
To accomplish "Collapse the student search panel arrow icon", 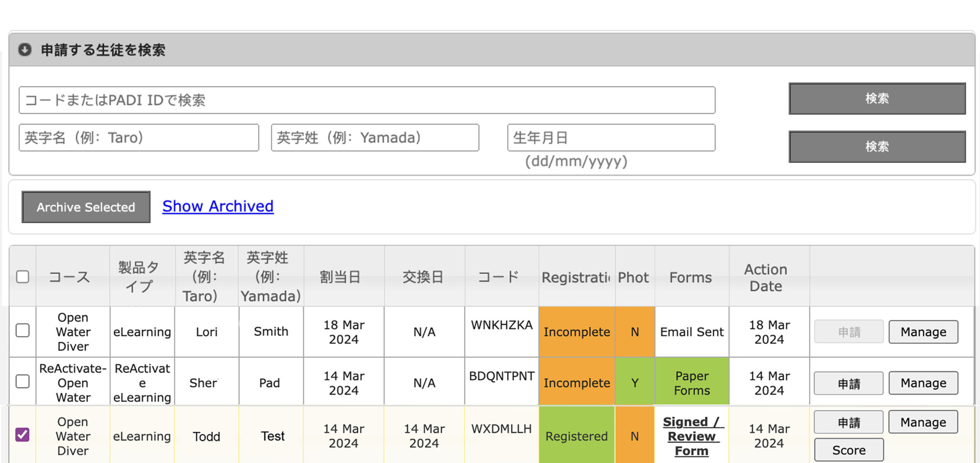I will click(x=25, y=50).
